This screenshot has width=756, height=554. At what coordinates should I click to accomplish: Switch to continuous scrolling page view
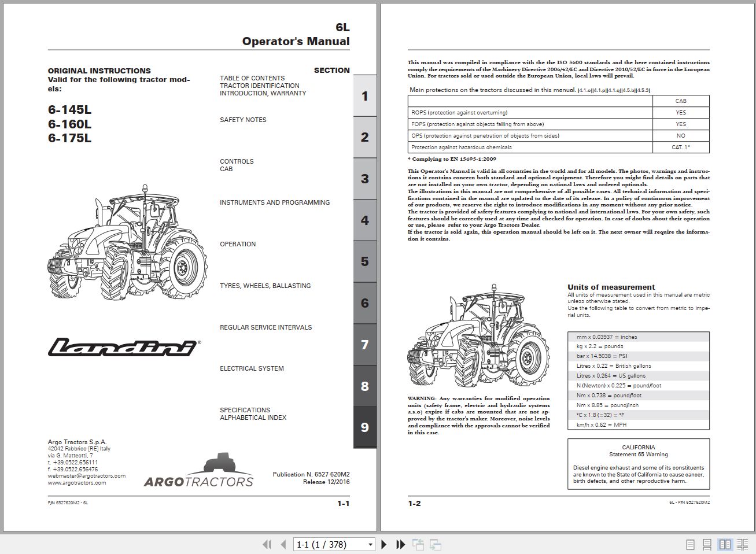(707, 545)
